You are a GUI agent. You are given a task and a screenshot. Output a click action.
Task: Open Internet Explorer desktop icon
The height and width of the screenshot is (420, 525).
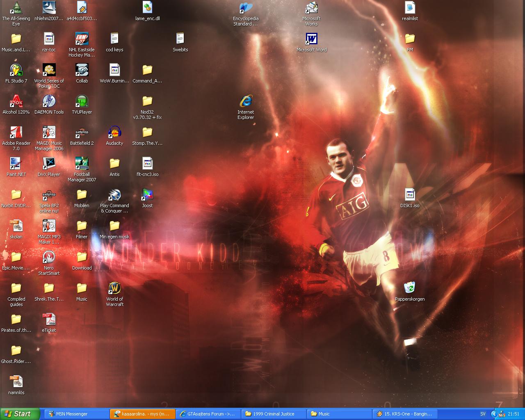[x=246, y=102]
